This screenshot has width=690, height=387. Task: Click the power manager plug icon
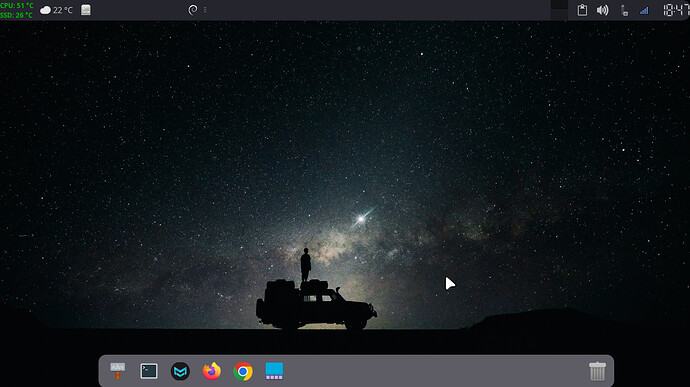624,10
